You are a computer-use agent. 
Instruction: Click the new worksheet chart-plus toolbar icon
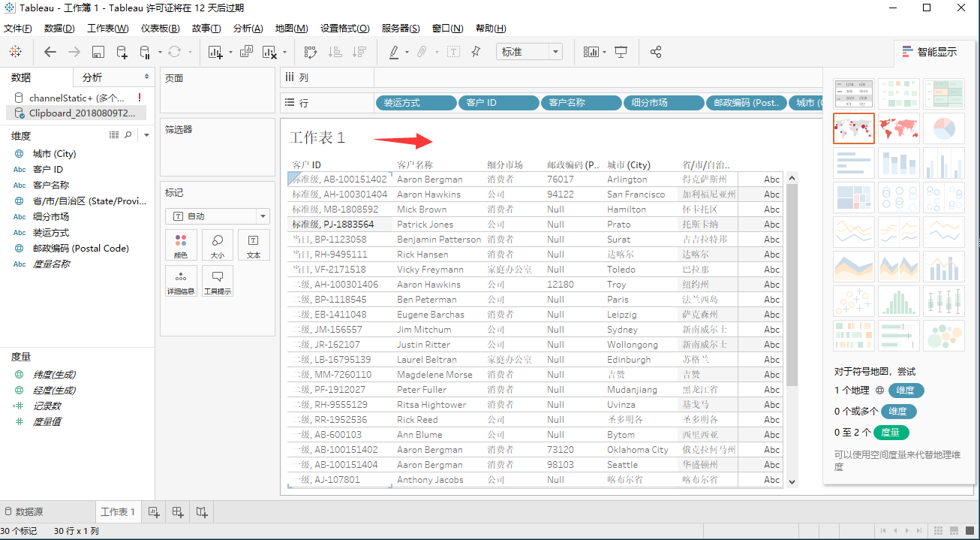coord(216,52)
